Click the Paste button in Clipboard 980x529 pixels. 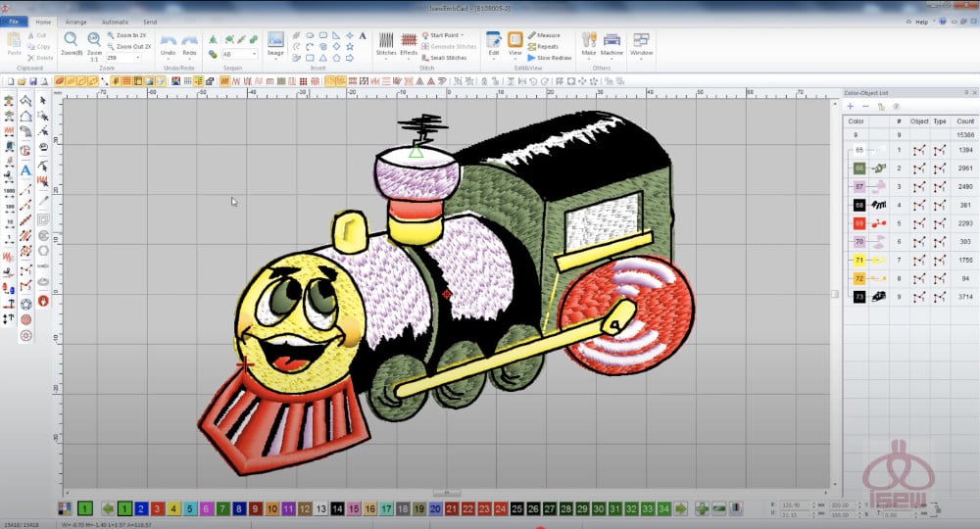pos(14,44)
